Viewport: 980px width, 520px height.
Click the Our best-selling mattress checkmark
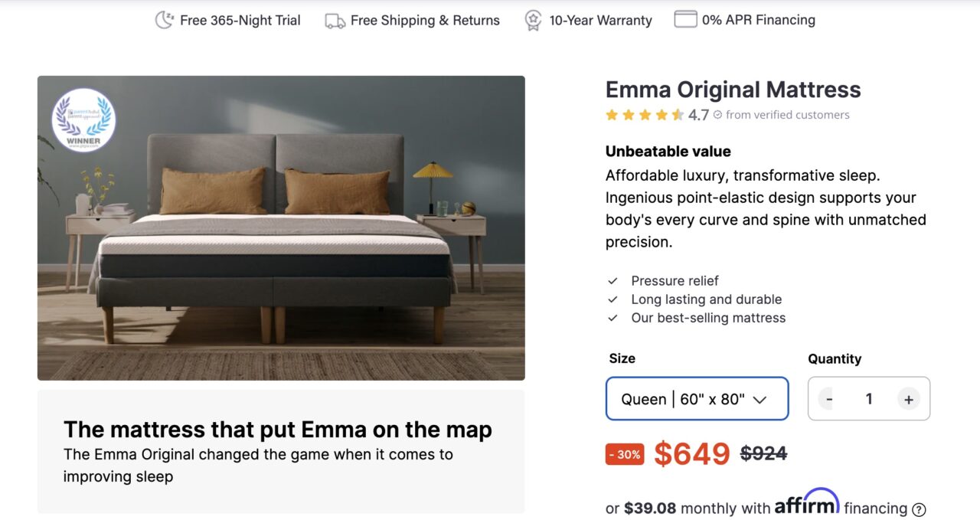tap(612, 318)
